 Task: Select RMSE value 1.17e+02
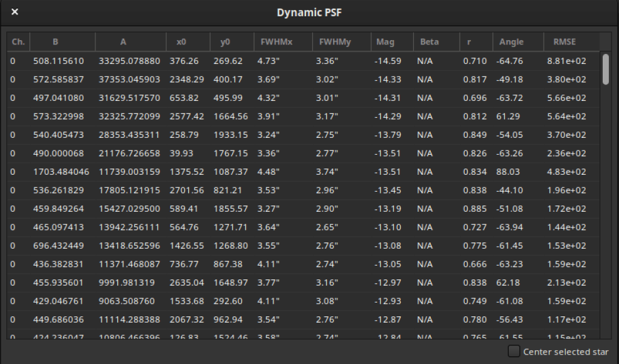[566, 320]
